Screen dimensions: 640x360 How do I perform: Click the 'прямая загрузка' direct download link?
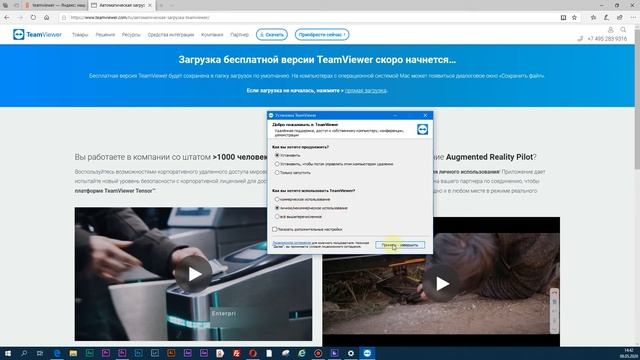[366, 91]
